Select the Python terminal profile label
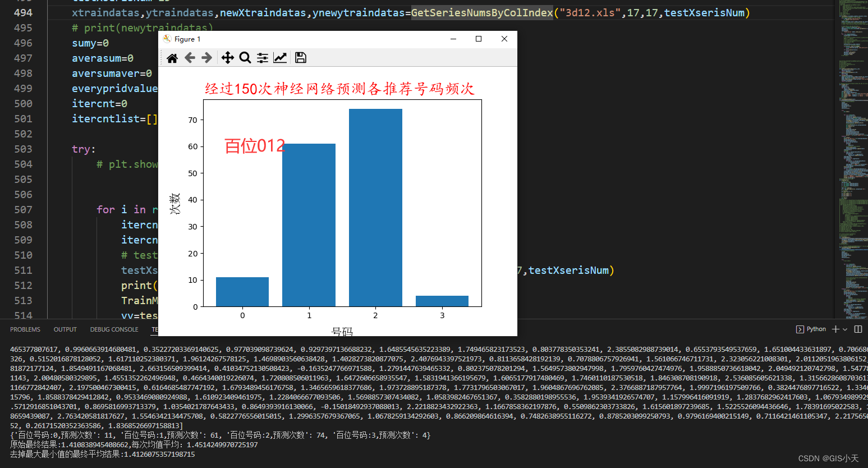This screenshot has width=868, height=468. click(816, 329)
